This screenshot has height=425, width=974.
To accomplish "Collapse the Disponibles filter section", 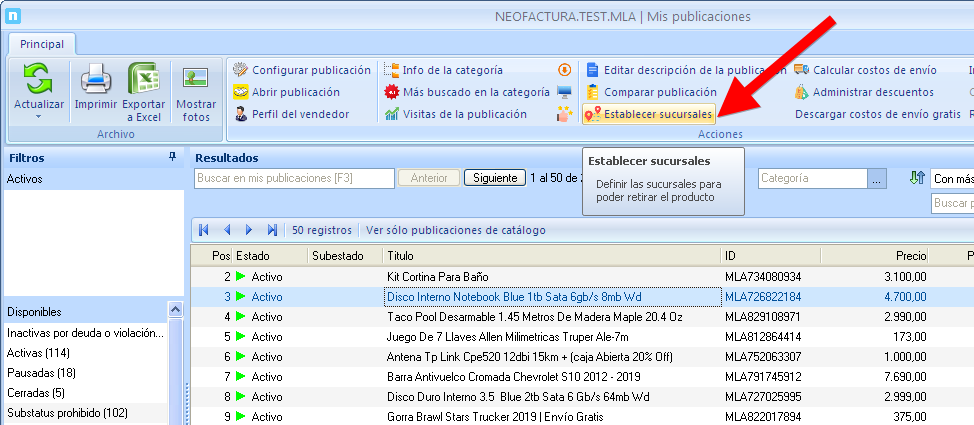I will tap(175, 311).
